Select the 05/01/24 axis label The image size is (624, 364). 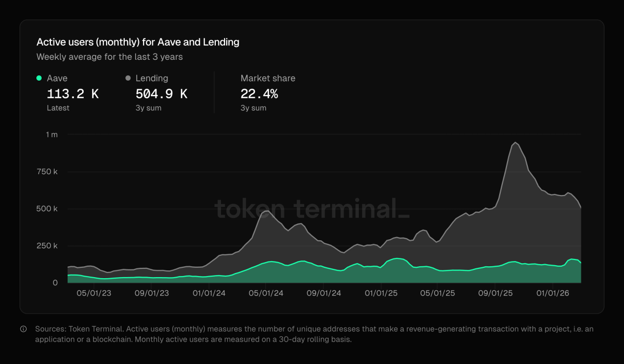coord(266,293)
